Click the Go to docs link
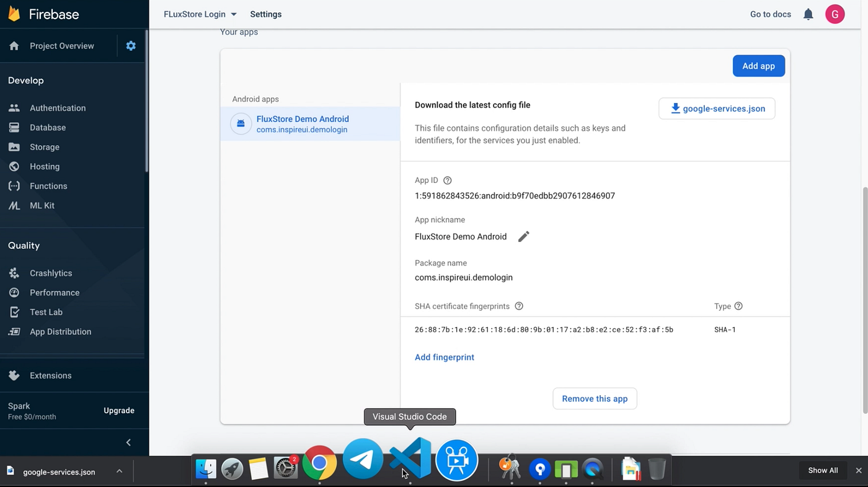 [771, 14]
